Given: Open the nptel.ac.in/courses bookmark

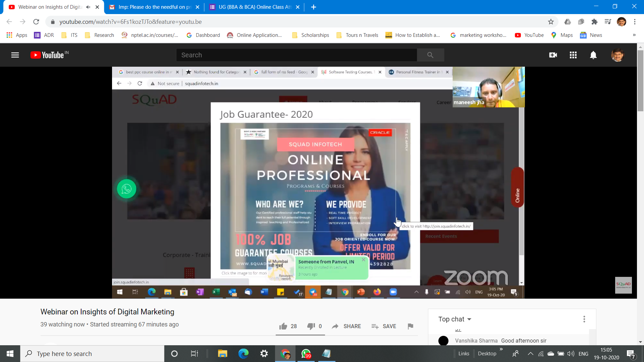Looking at the screenshot, I should [x=150, y=35].
